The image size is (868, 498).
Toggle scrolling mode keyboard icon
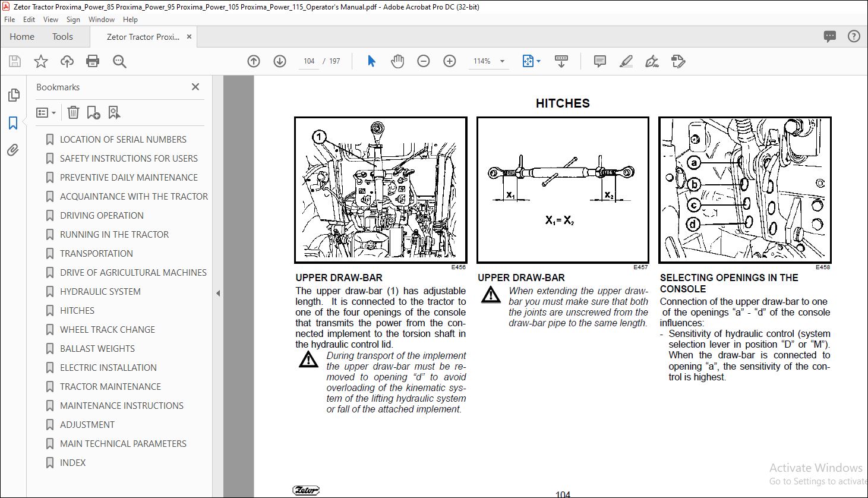(561, 61)
